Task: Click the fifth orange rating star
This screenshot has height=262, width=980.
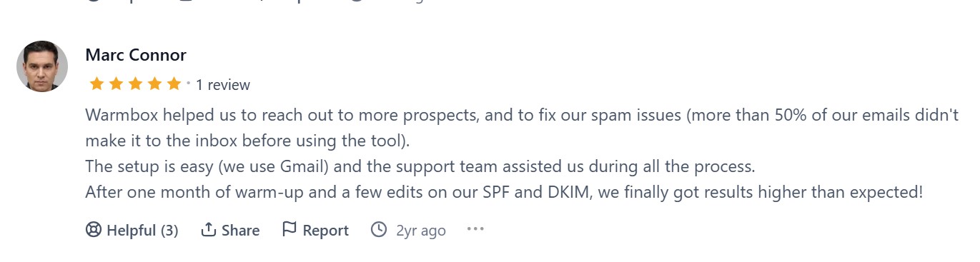Action: (174, 84)
